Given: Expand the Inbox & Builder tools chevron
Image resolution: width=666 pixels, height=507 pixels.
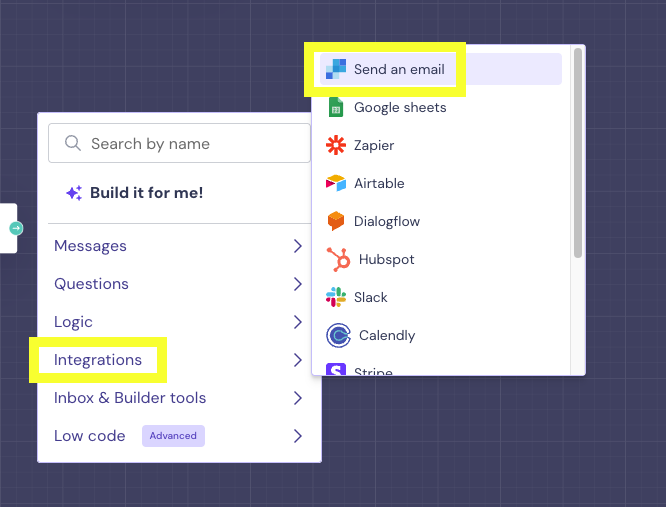Looking at the screenshot, I should point(298,398).
